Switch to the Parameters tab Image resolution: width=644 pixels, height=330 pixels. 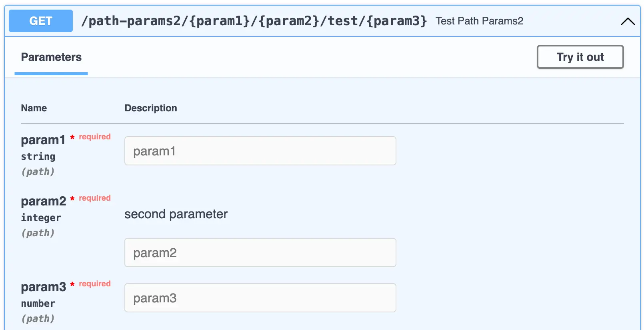(51, 57)
